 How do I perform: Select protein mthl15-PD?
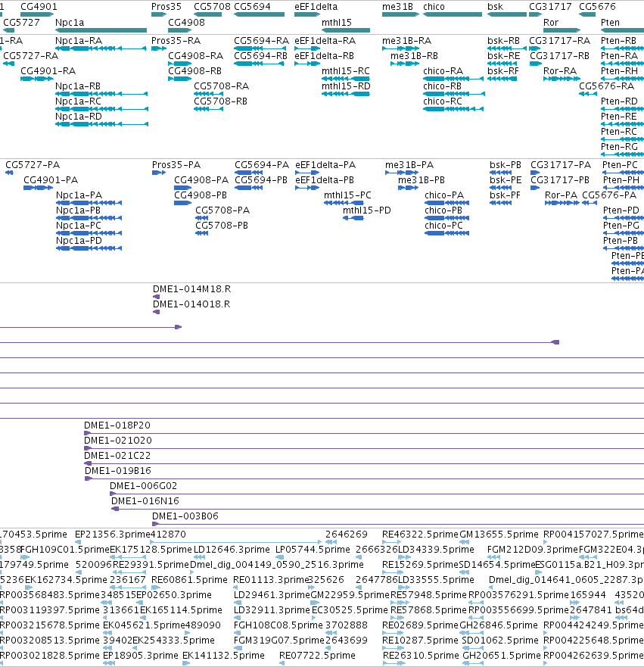coord(353,218)
